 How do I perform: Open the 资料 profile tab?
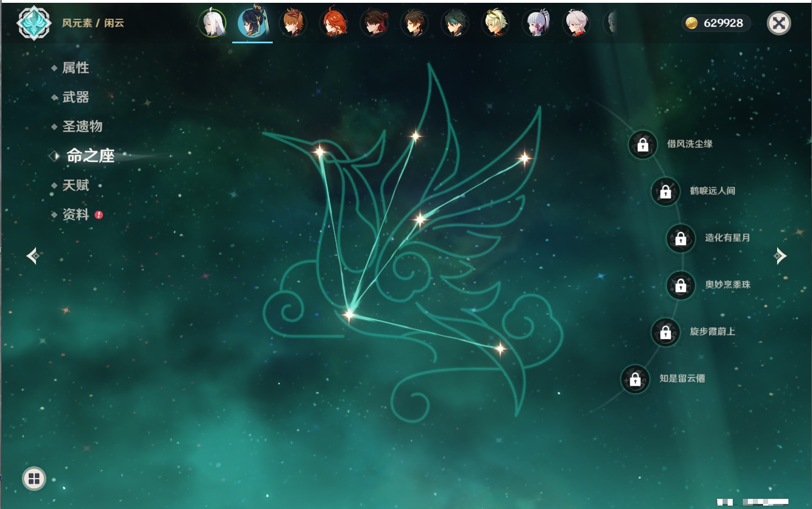click(x=75, y=214)
